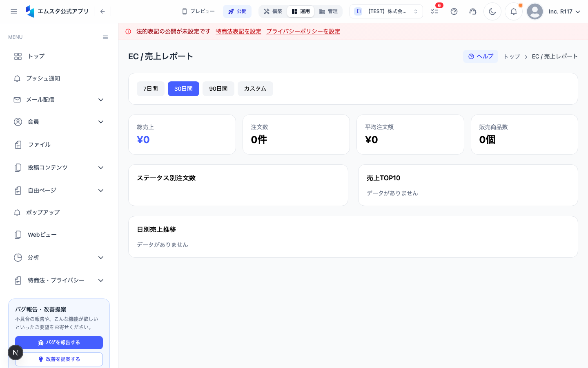Viewport: 588px width, 368px height.
Task: Open the help question mark icon in header
Action: 454,11
